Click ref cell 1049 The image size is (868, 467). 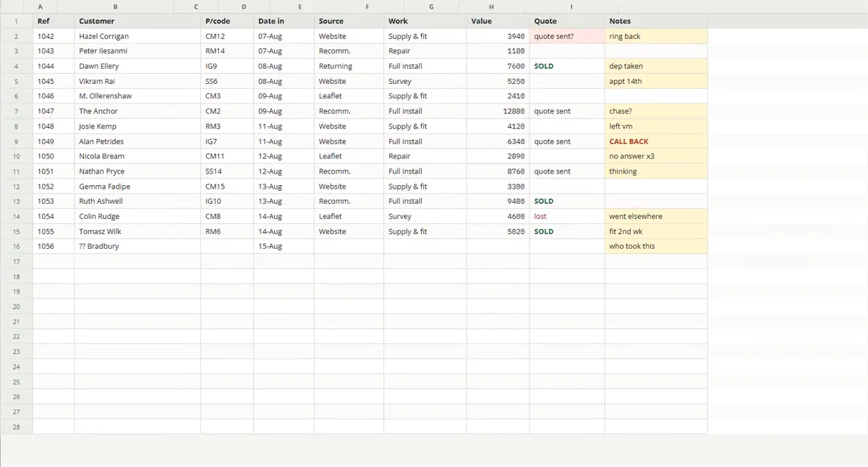[x=54, y=142]
